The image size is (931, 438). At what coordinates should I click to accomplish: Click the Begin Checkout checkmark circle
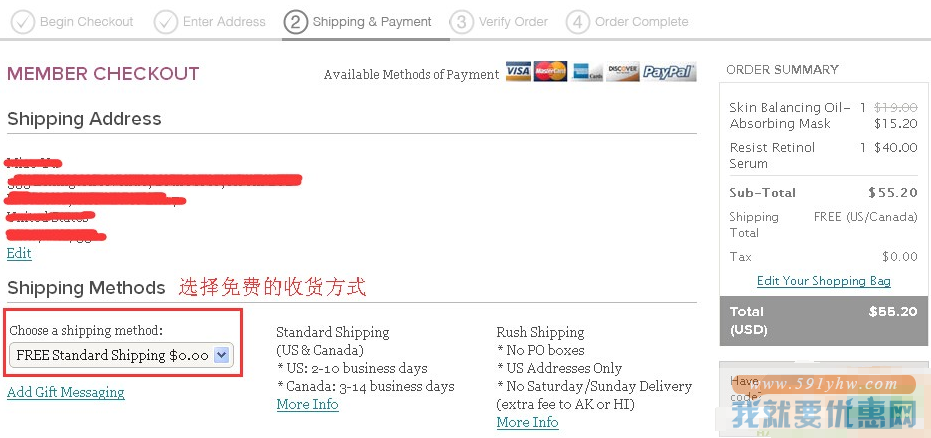tap(23, 22)
